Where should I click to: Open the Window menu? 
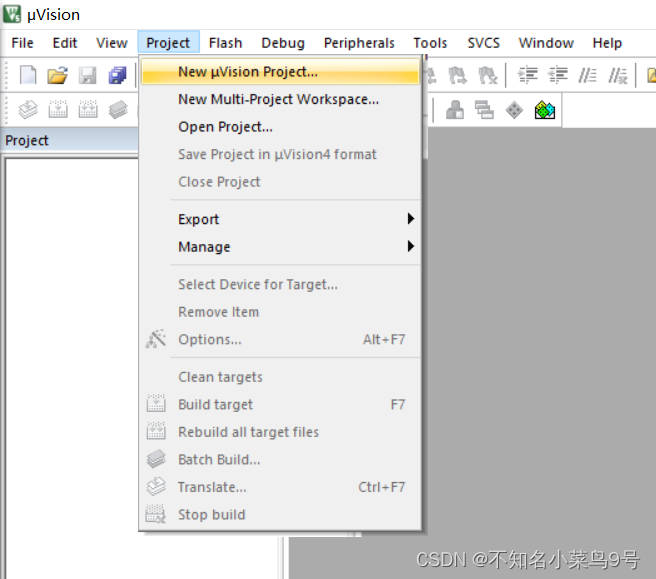546,43
